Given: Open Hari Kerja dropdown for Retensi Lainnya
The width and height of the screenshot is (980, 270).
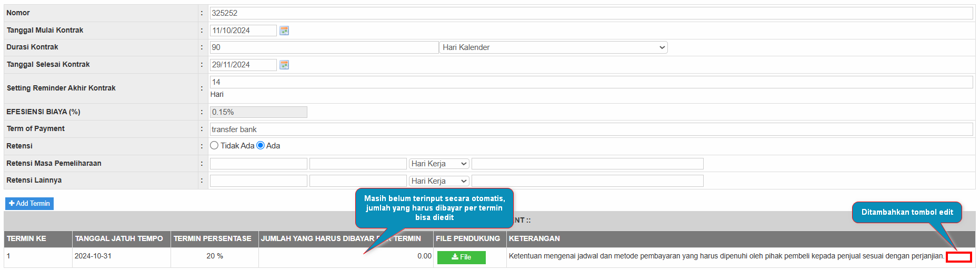Looking at the screenshot, I should 439,181.
